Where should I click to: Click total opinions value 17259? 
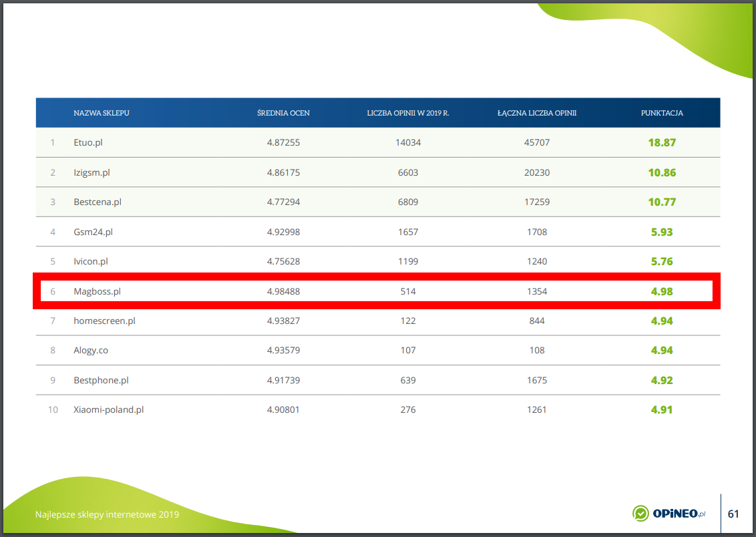(x=537, y=202)
